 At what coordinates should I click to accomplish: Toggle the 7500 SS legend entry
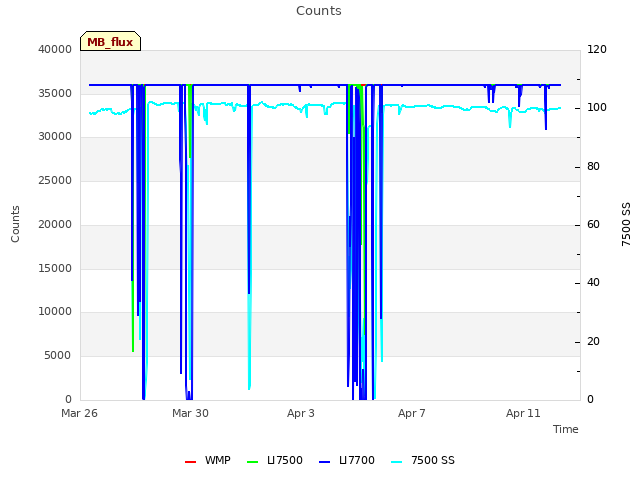422,460
